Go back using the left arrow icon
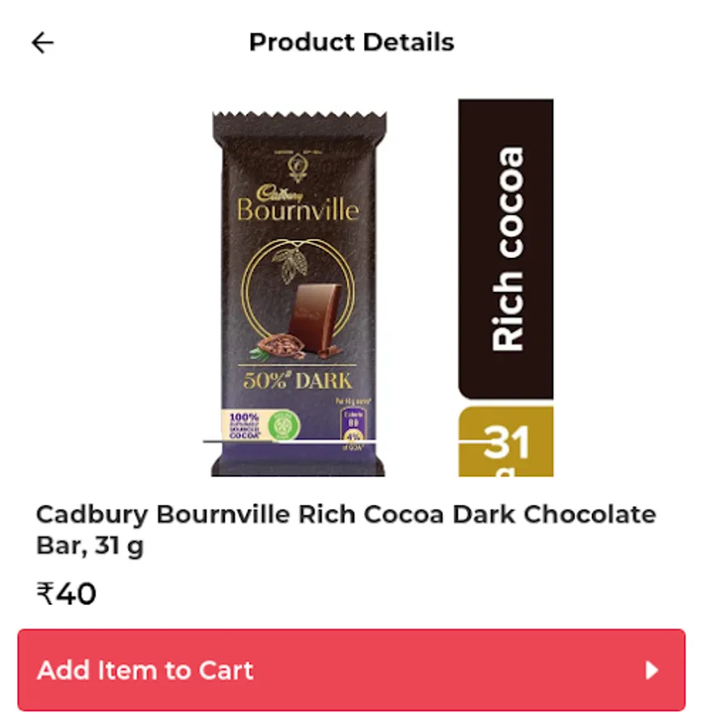This screenshot has width=702, height=728. pos(42,43)
